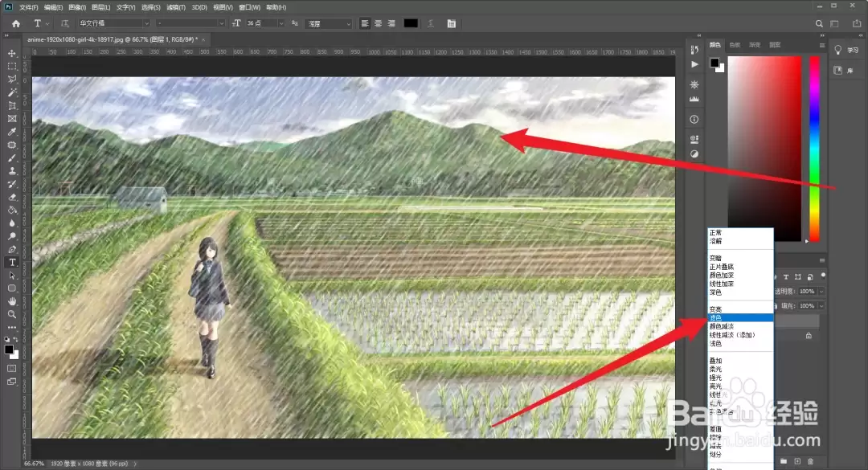Open the character and paragraph panels icon
The image size is (868, 470).
click(452, 23)
